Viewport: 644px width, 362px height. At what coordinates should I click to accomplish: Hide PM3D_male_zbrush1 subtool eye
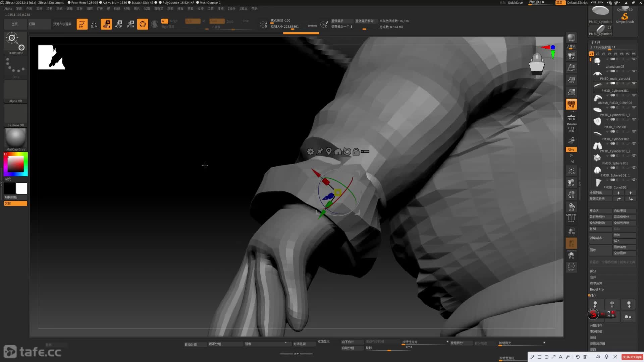[634, 71]
